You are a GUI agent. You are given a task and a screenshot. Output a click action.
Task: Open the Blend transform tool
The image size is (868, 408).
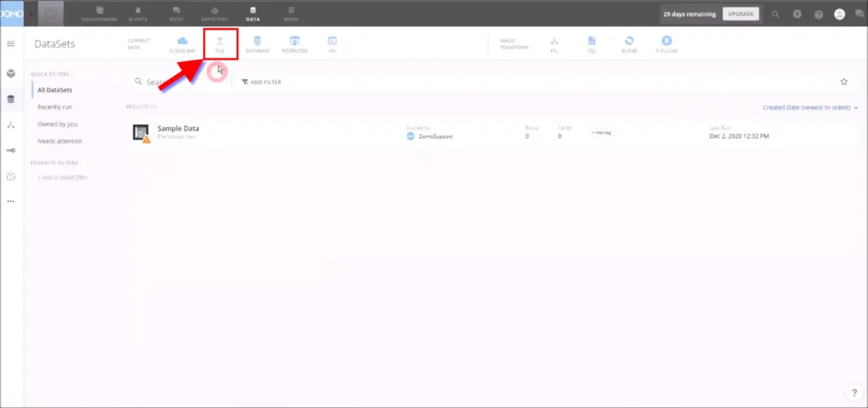pyautogui.click(x=629, y=43)
